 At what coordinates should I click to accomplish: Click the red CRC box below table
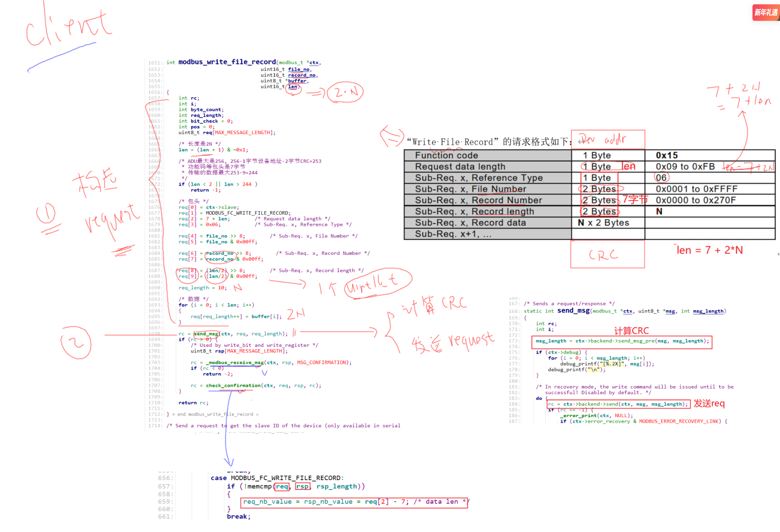coord(607,254)
